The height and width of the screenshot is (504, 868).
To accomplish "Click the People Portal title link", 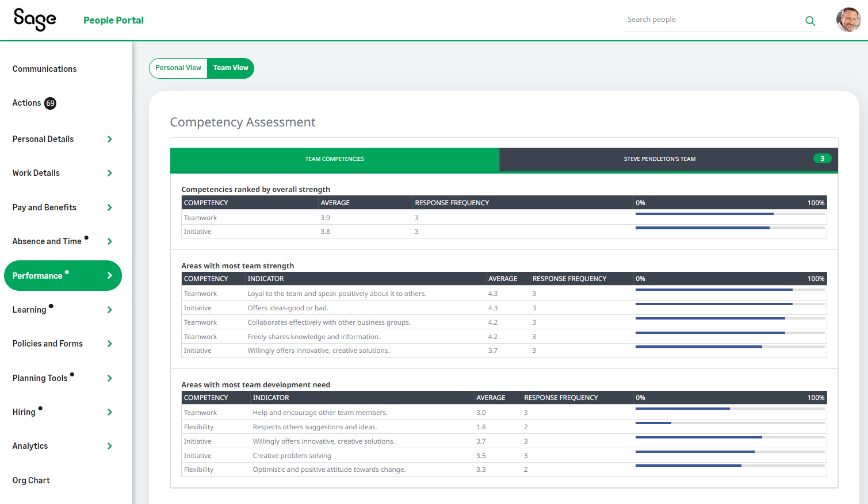I will click(113, 20).
